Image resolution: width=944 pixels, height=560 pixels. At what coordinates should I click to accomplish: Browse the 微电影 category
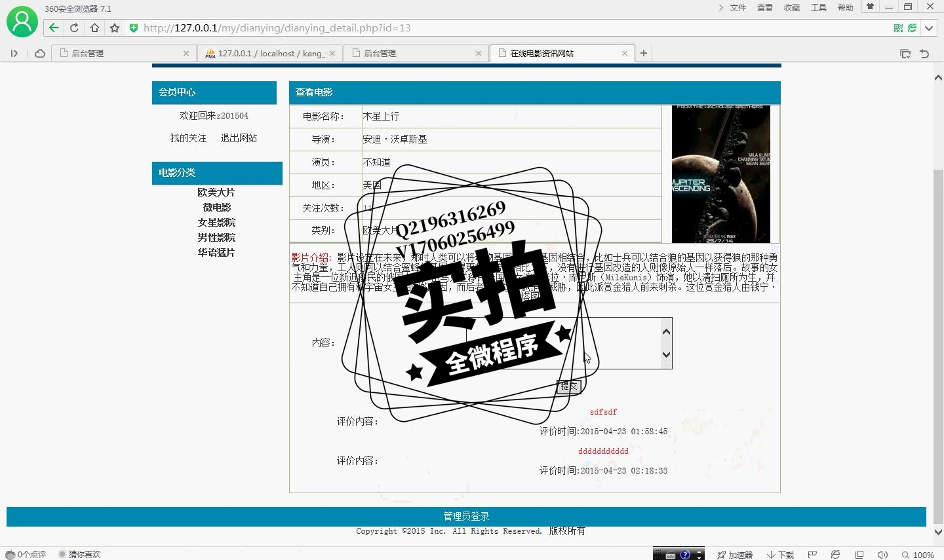[216, 207]
